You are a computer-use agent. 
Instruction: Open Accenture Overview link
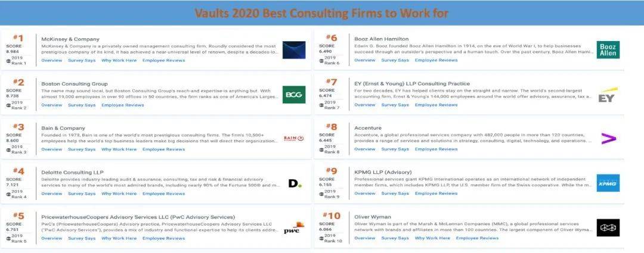[365, 149]
